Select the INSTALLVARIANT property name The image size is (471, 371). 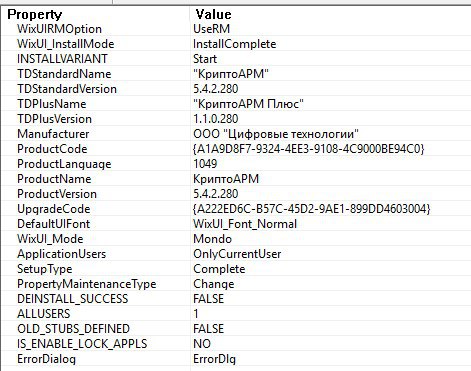click(x=62, y=59)
